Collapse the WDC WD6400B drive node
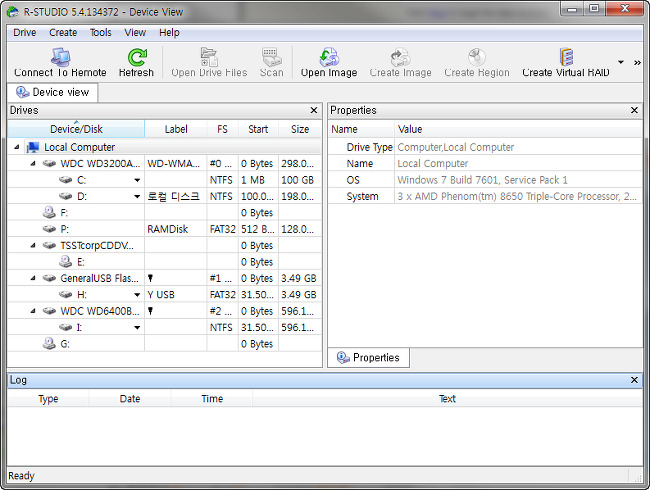Screen dimensions: 650x490 (x=33, y=310)
